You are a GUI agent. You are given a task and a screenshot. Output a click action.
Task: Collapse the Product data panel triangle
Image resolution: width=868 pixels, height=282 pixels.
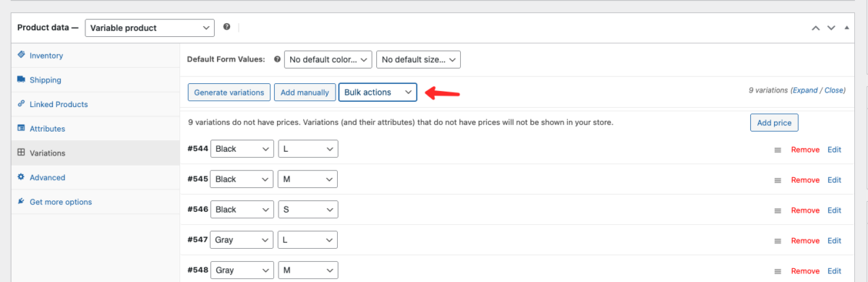(846, 27)
